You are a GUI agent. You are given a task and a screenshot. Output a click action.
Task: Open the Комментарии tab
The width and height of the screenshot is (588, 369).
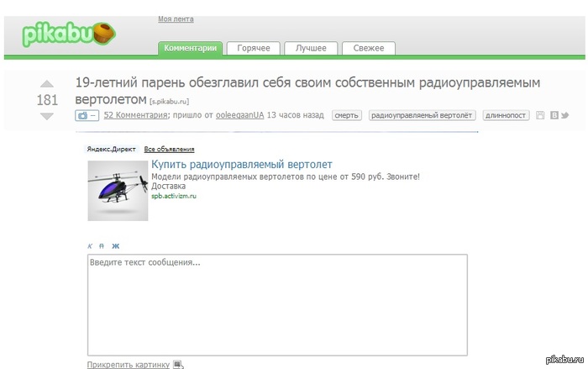pyautogui.click(x=191, y=49)
